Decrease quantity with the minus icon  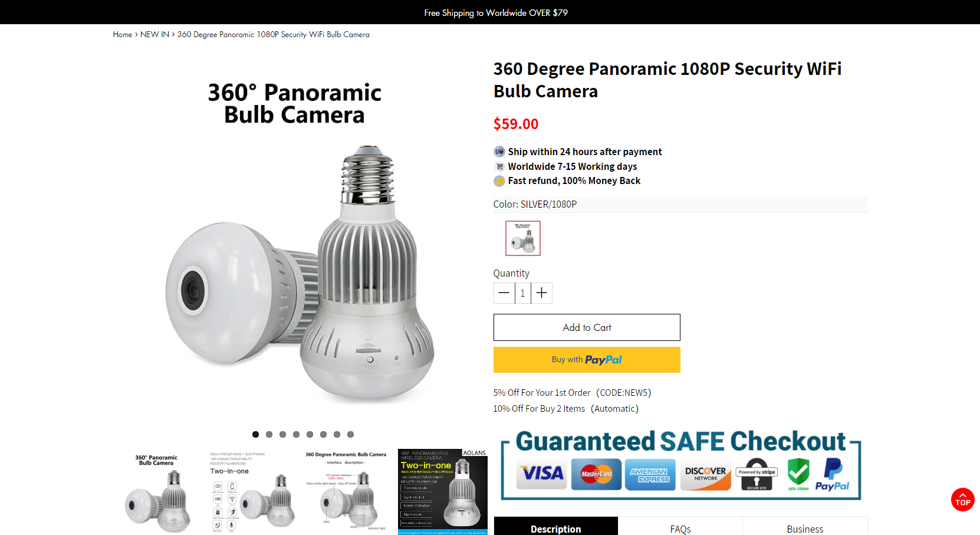pyautogui.click(x=504, y=293)
